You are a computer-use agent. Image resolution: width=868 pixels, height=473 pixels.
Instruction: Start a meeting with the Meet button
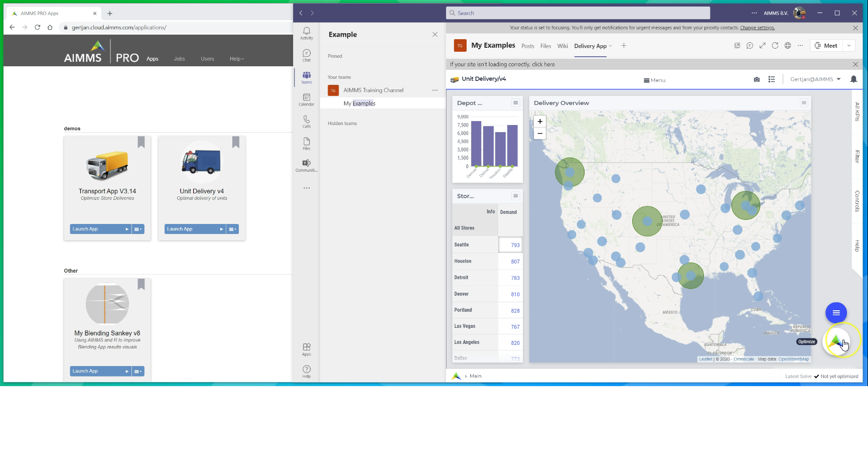tap(826, 46)
